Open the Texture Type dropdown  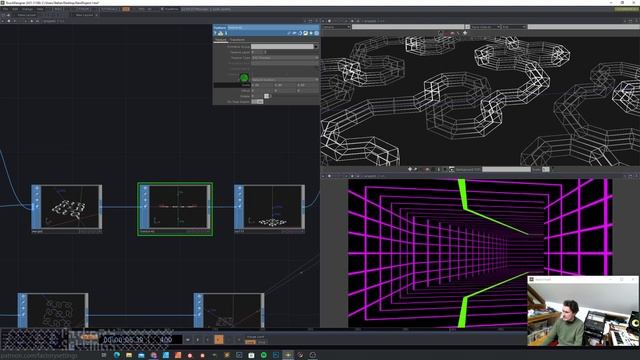point(285,58)
